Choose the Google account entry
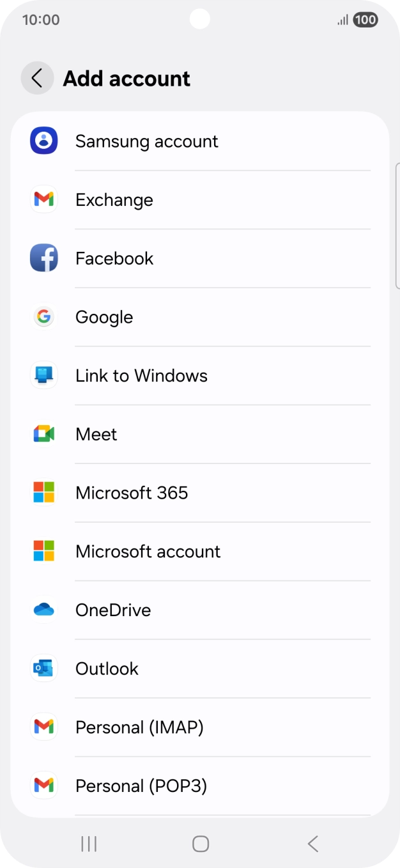 click(x=104, y=317)
